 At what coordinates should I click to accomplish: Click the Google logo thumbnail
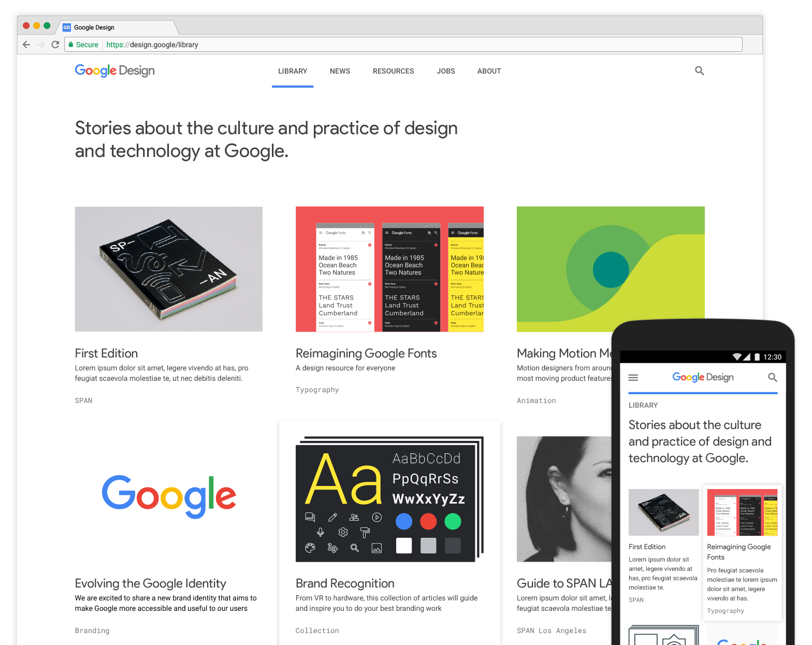[168, 496]
